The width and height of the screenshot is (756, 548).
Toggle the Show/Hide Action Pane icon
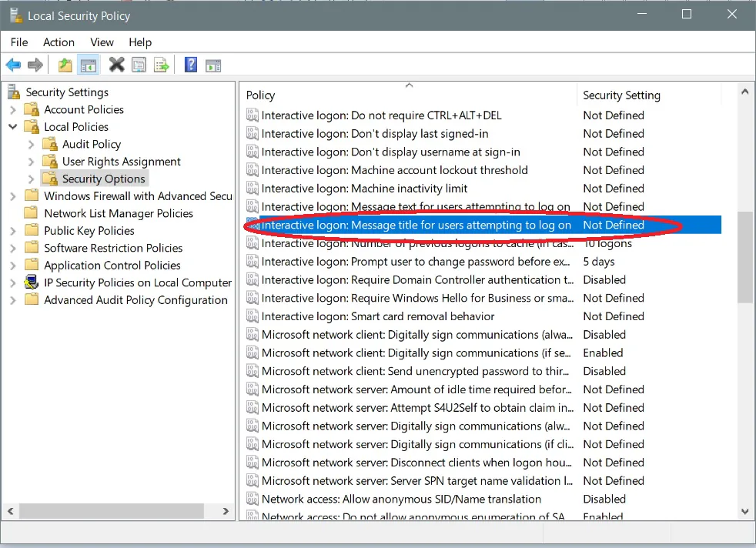213,65
